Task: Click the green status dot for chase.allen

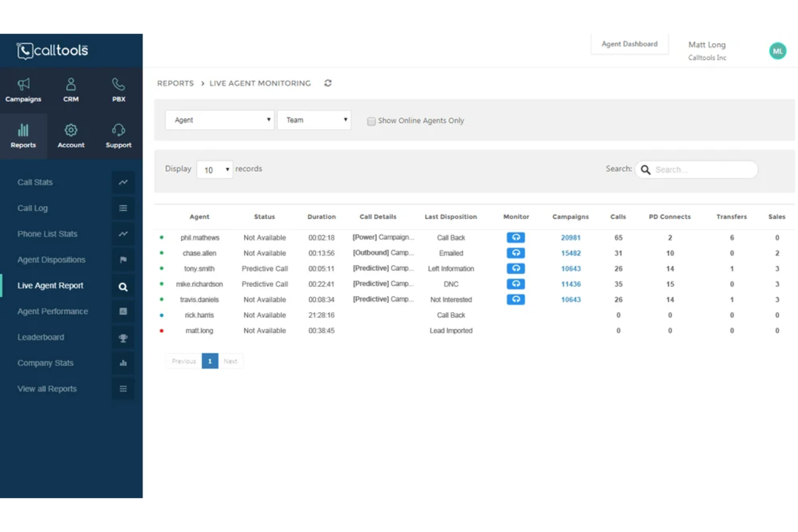Action: [161, 253]
